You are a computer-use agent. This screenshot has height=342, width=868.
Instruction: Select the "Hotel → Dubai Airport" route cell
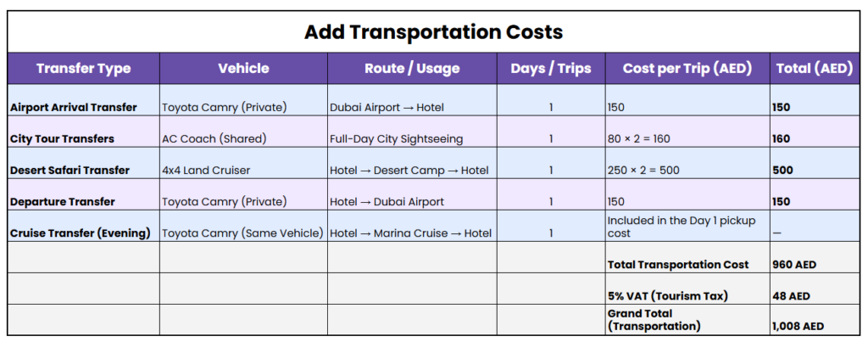click(387, 201)
